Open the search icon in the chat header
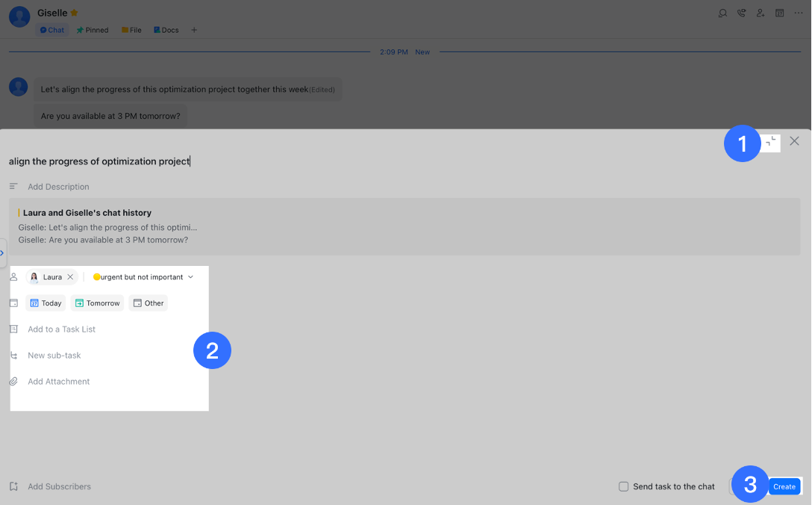This screenshot has height=505, width=812. (x=722, y=13)
